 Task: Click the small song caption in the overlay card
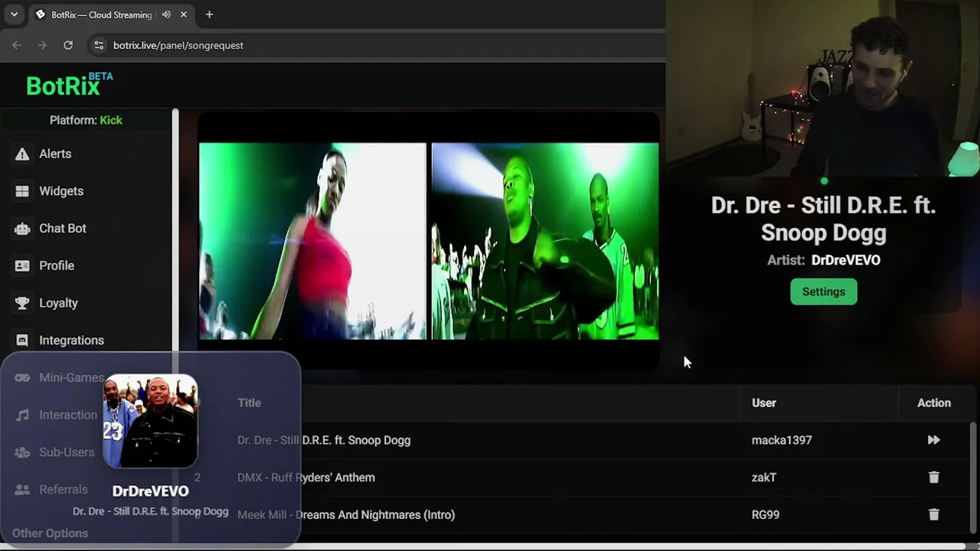tap(150, 511)
